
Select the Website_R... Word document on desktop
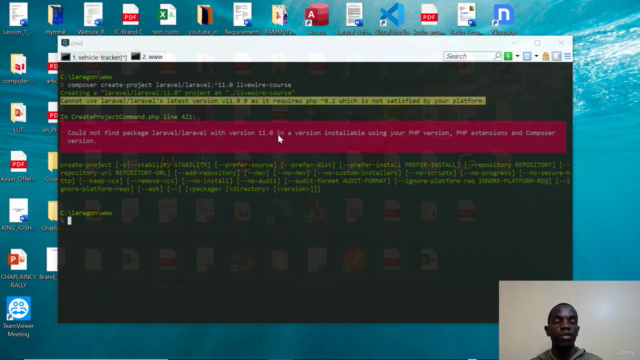93,19
